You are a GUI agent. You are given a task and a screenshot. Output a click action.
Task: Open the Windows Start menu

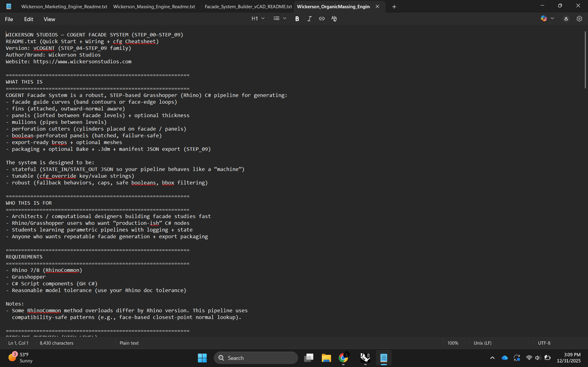pos(202,358)
